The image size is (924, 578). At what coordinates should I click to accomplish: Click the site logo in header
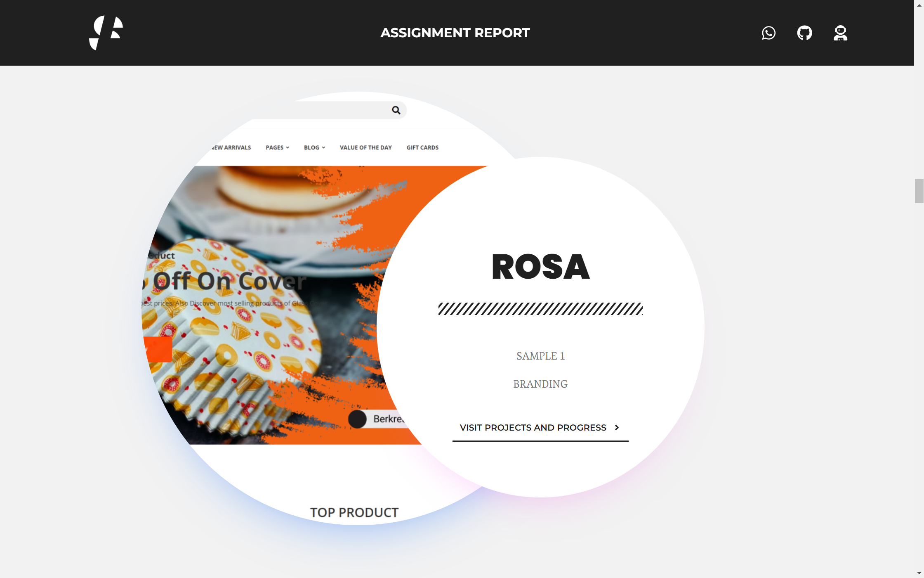click(x=106, y=33)
